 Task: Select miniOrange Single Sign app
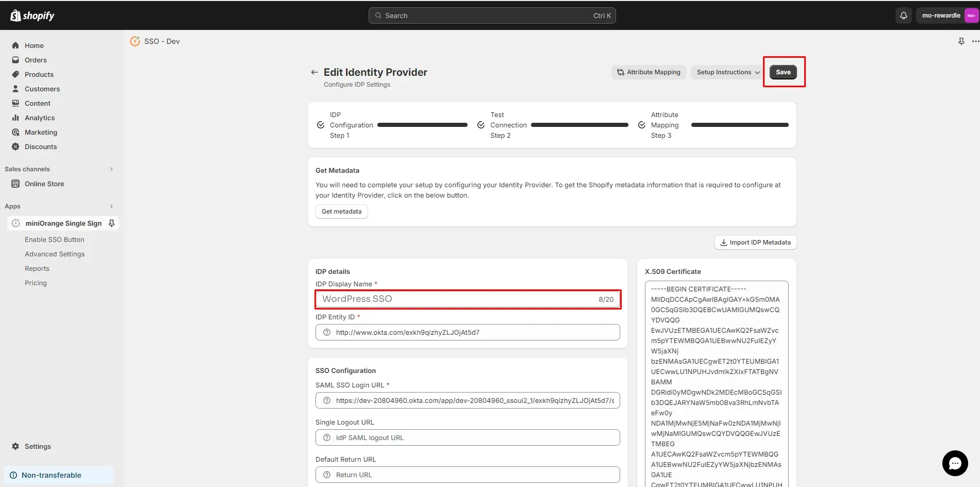(x=63, y=223)
